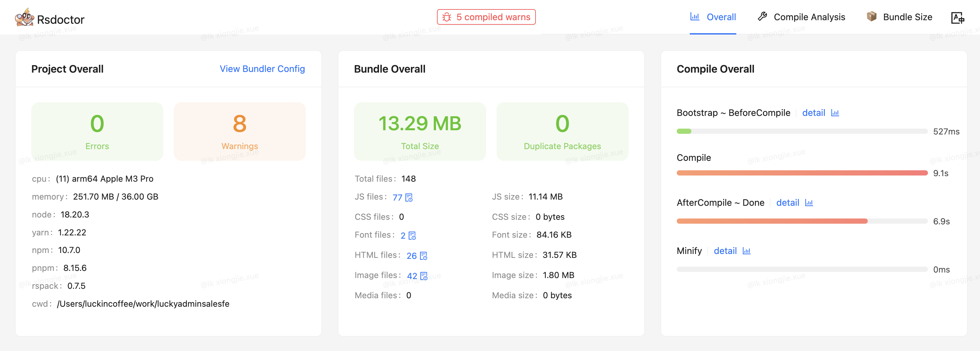
Task: Click the bug icon in compiled warns
Action: pos(447,17)
